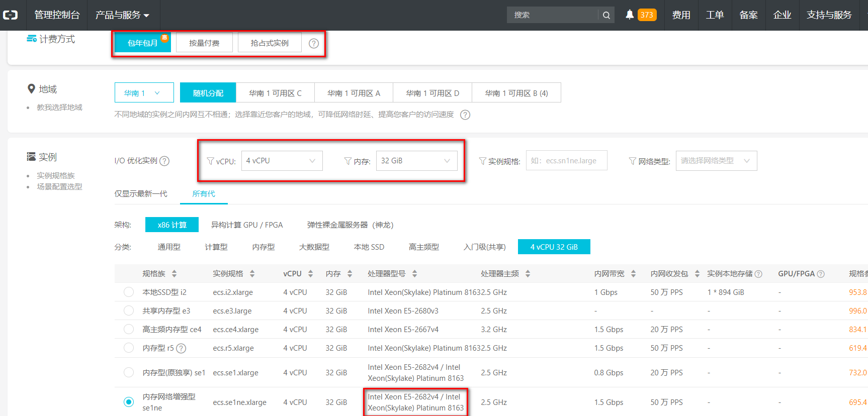Open the 4 vCPU dropdown

pos(282,161)
